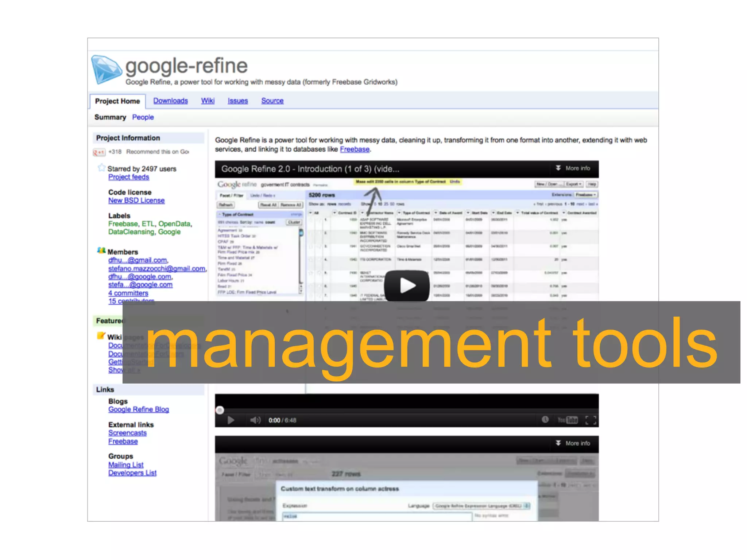Click the Links section heading
Viewport: 747px width, 560px height.
[105, 390]
